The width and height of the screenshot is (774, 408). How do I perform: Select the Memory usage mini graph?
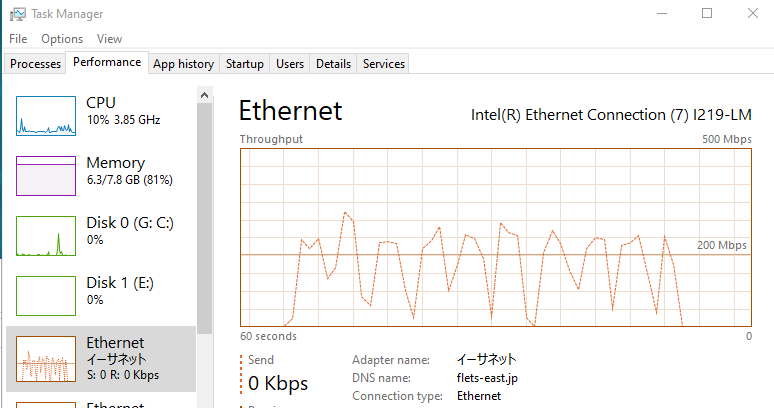[46, 176]
